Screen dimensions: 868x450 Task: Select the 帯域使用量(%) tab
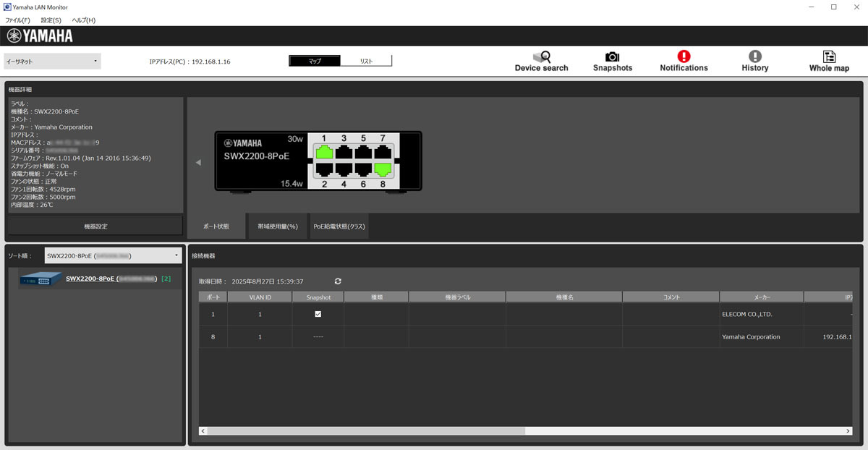[278, 226]
